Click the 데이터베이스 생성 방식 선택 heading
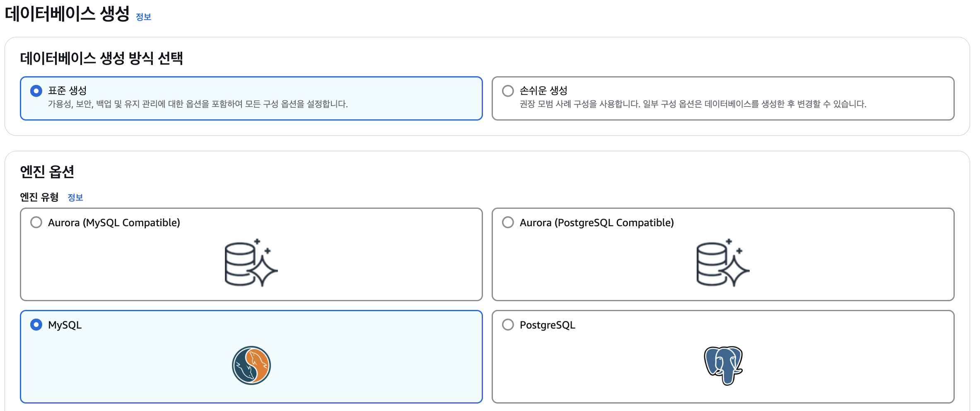The width and height of the screenshot is (980, 411). [101, 58]
